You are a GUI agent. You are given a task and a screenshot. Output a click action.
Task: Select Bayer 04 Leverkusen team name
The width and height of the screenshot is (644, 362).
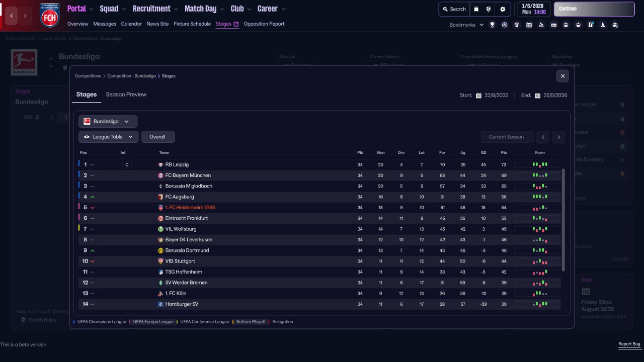(x=189, y=240)
